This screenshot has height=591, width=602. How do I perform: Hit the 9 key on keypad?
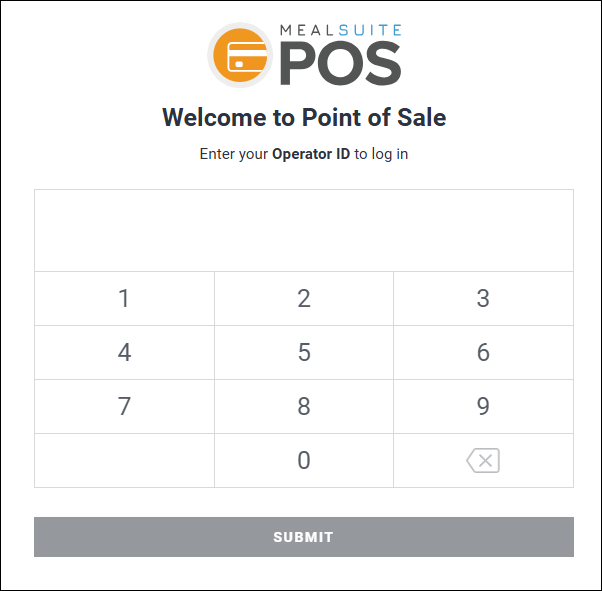point(483,406)
